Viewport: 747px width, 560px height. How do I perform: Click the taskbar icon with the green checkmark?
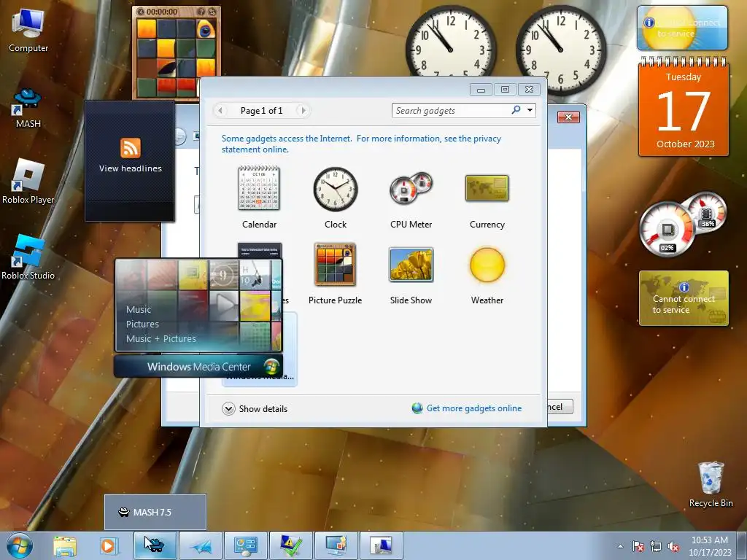pyautogui.click(x=290, y=545)
